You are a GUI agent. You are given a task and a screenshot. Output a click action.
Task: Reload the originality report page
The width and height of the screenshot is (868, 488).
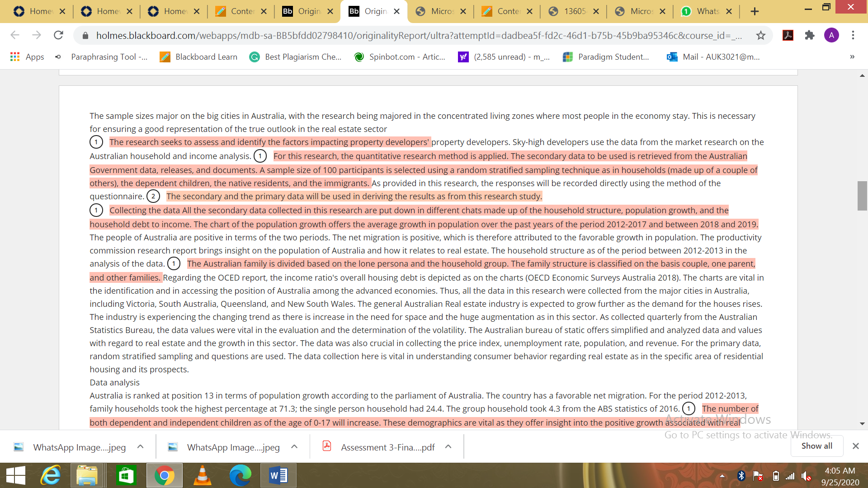pyautogui.click(x=58, y=35)
